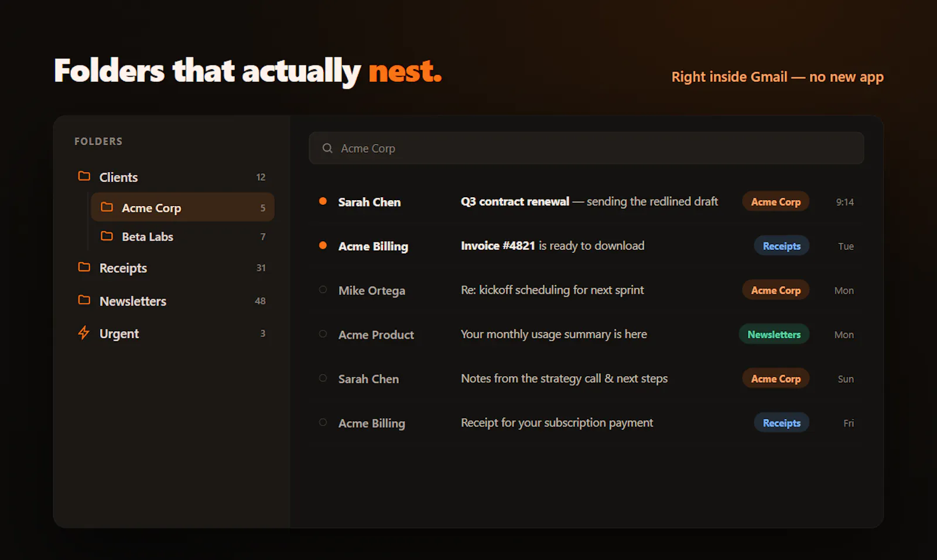Click the Sun timestamp
This screenshot has width=937, height=560.
pyautogui.click(x=846, y=379)
